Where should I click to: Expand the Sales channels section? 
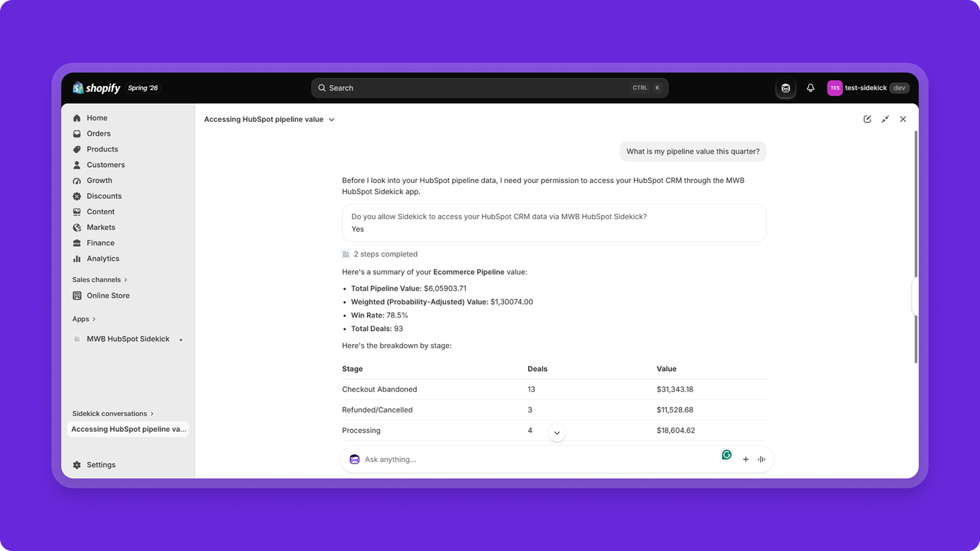pos(100,280)
